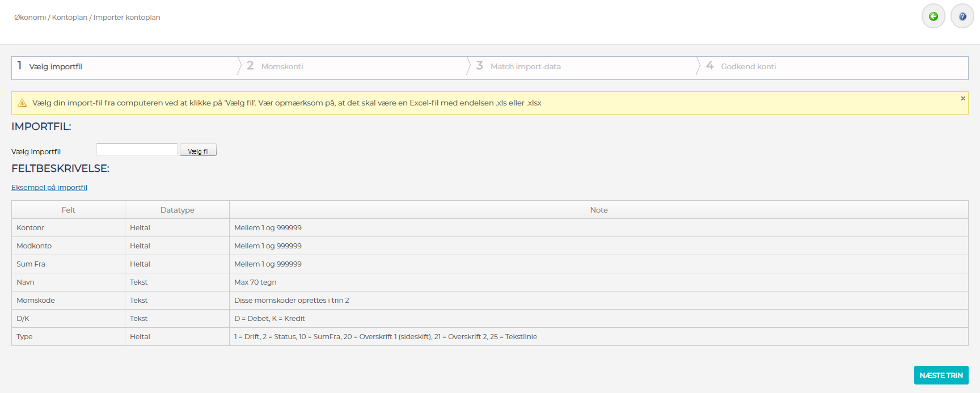Click the yellow warning triangle icon
Image resolution: width=980 pixels, height=393 pixels.
coord(22,103)
